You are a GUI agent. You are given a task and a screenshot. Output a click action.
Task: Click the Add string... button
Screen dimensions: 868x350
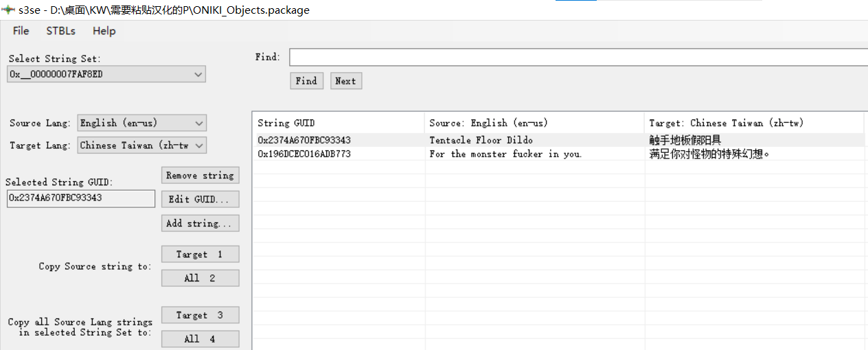click(x=200, y=223)
